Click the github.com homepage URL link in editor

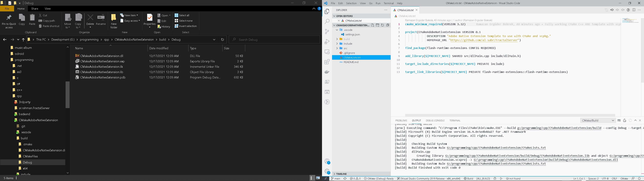click(484, 40)
